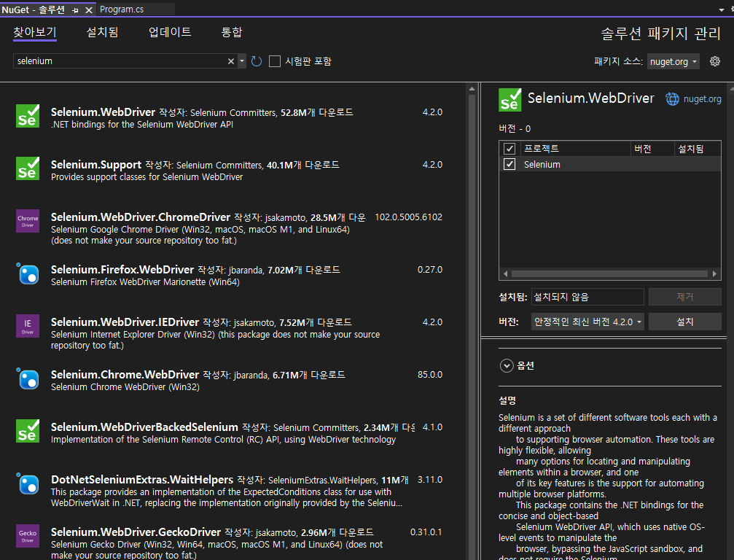Open the nuget.org link for Selenium.WebDriver
The width and height of the screenshot is (734, 560).
702,98
